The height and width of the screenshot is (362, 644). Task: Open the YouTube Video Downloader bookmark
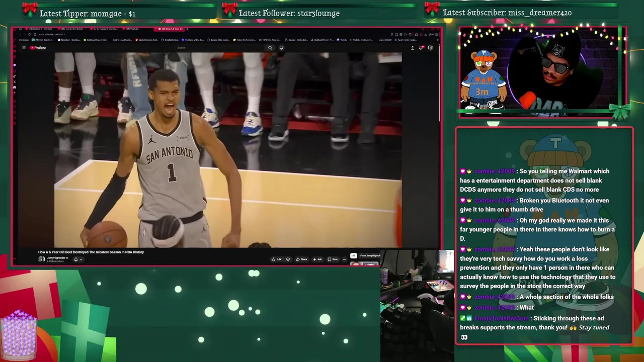click(193, 40)
